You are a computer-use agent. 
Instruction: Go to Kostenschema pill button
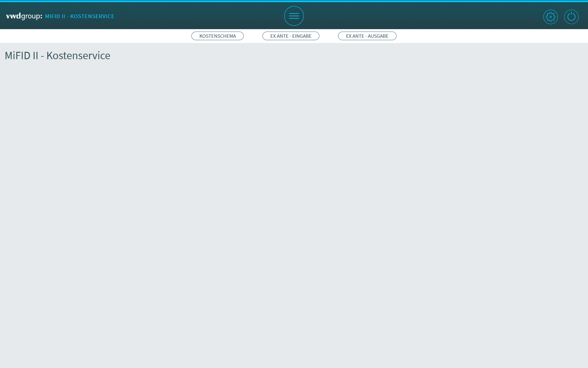[217, 36]
